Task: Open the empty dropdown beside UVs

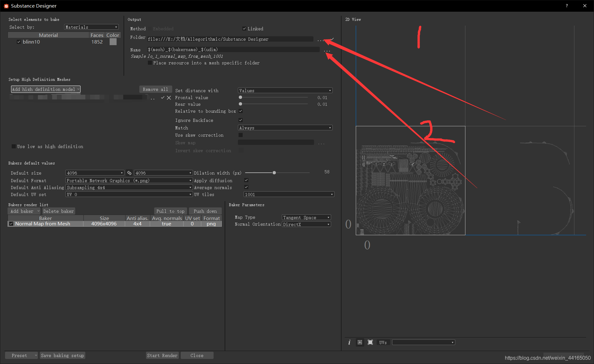Action: coord(423,343)
